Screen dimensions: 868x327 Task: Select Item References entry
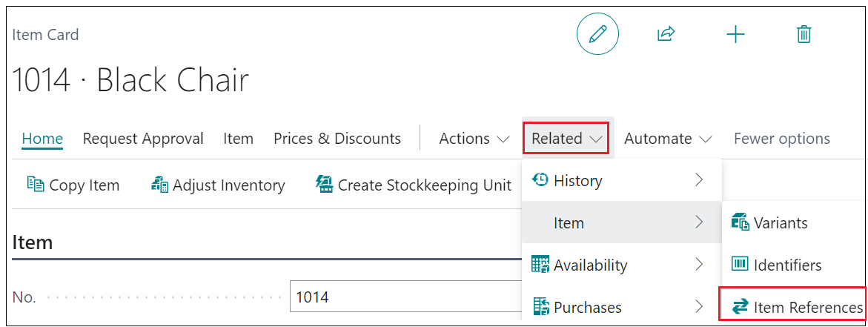(792, 306)
